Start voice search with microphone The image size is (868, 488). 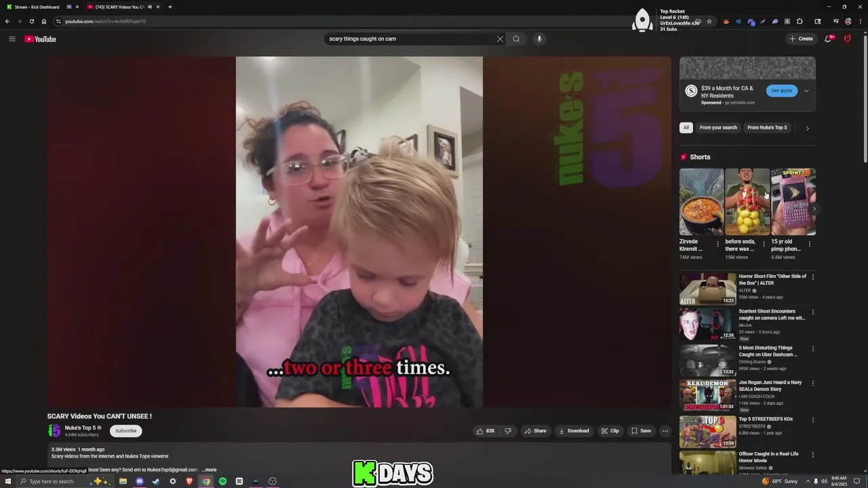539,39
